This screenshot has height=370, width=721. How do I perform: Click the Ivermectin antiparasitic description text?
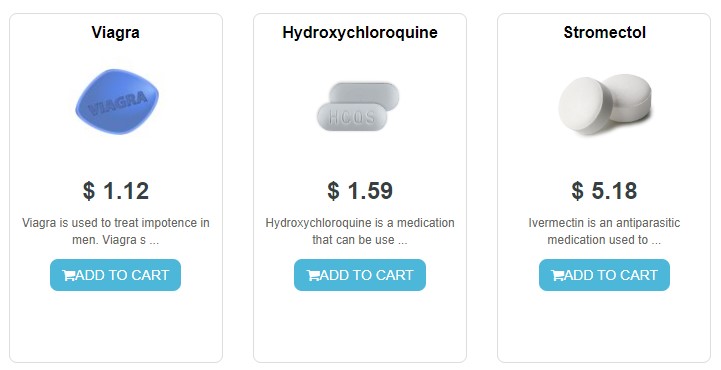tap(604, 231)
